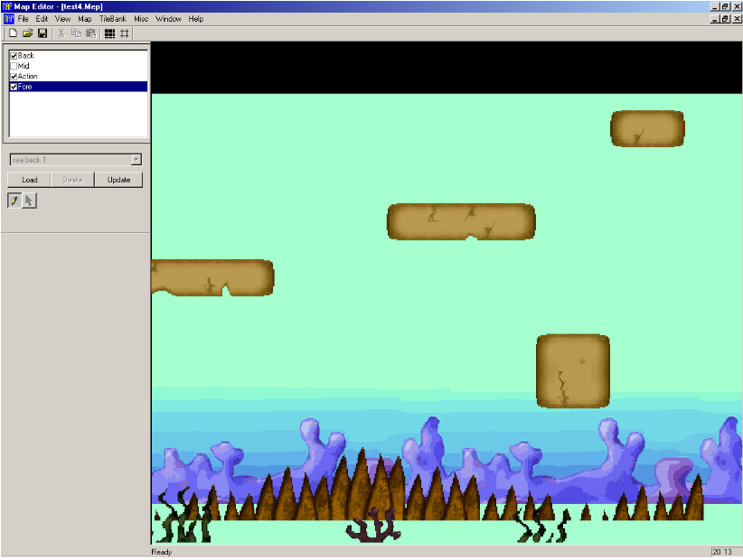The image size is (743, 560).
Task: Click the filled tile grid toolbar icon
Action: [x=109, y=33]
